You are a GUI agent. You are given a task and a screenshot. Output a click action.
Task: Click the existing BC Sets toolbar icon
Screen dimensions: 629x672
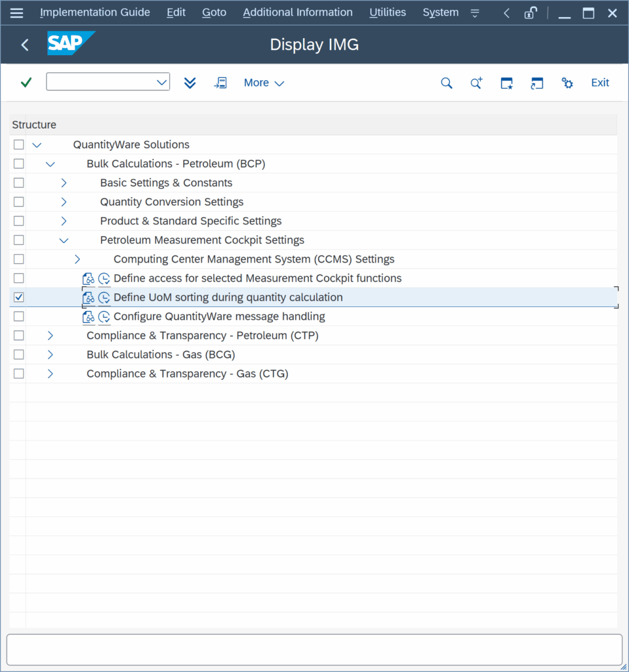[220, 83]
